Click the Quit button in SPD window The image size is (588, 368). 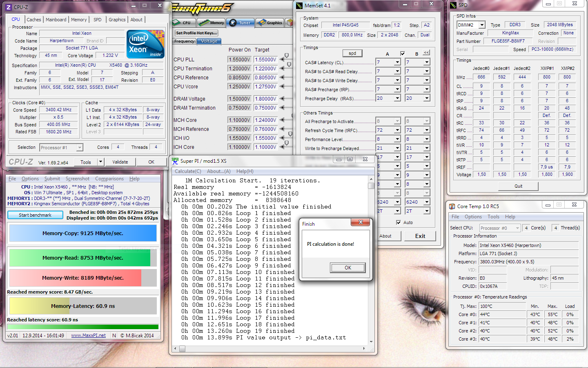click(x=518, y=186)
